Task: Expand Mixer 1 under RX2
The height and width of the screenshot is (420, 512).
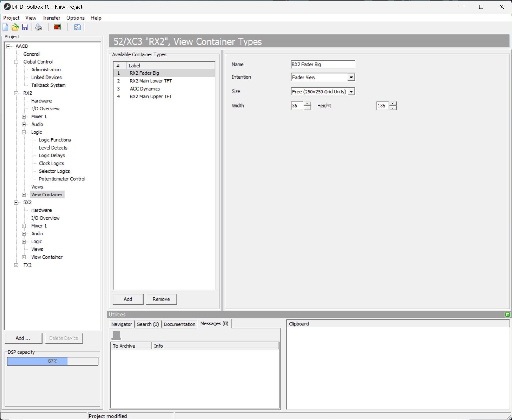Action: 24,116
